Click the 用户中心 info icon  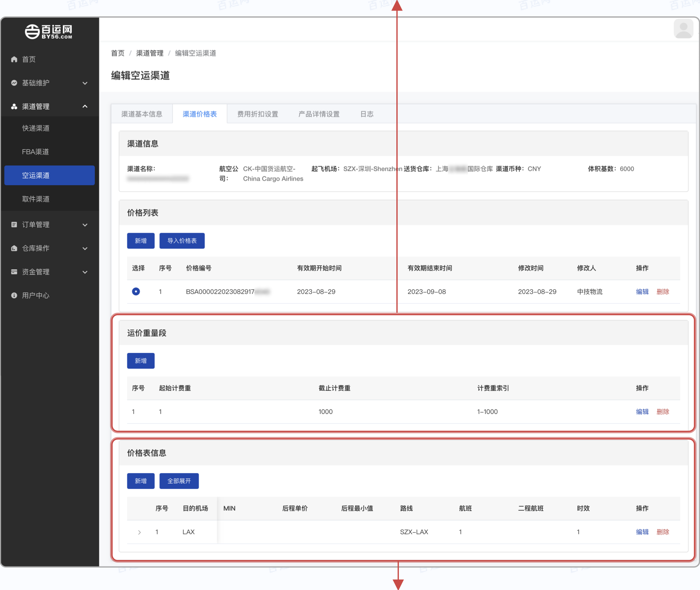[x=14, y=295]
